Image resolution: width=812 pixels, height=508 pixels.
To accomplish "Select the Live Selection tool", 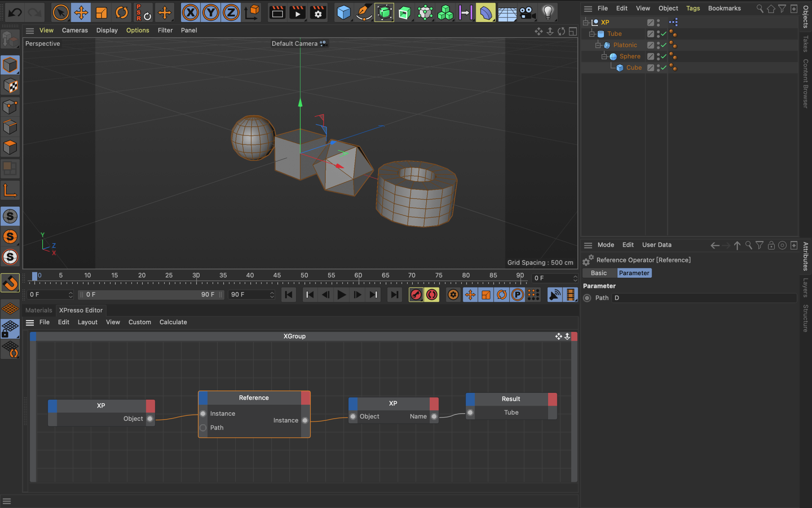I will click(60, 13).
